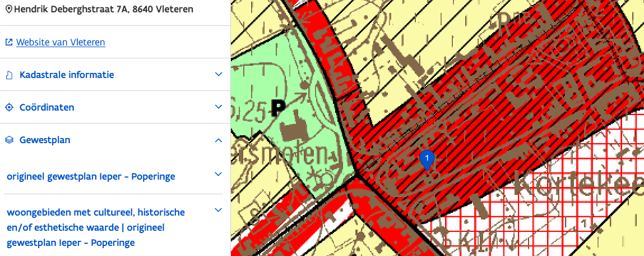
Task: Click the Kadastrale informatie document icon
Action: (x=9, y=75)
